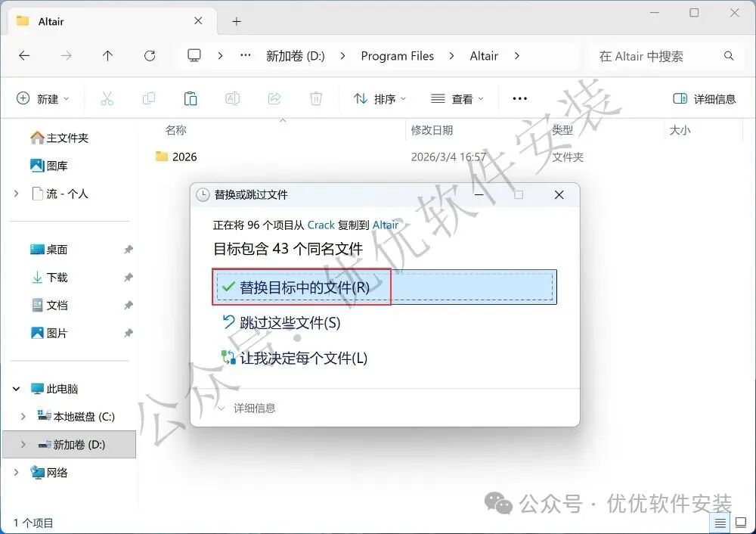Open 图库 in navigation pane
This screenshot has width=756, height=534.
tap(48, 166)
